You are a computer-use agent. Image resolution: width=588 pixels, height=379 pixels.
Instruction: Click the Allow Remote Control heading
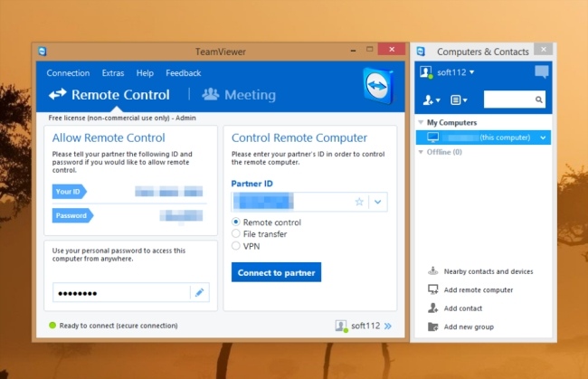coord(109,137)
